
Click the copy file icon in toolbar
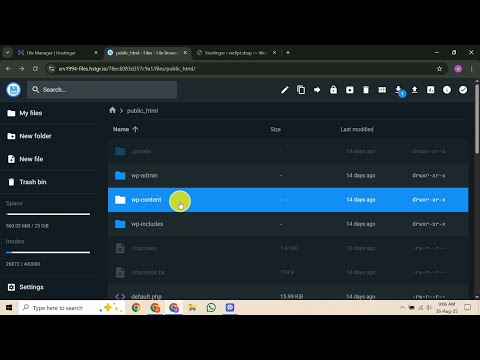(x=301, y=90)
